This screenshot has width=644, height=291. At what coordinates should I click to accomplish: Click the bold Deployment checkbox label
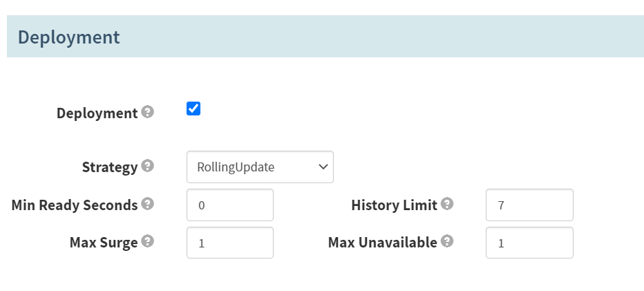coord(97,113)
